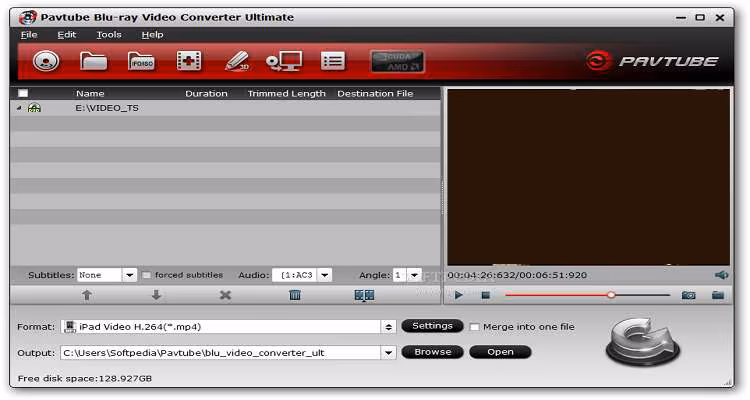This screenshot has height=400, width=750.
Task: Open the Help menu
Action: [153, 34]
